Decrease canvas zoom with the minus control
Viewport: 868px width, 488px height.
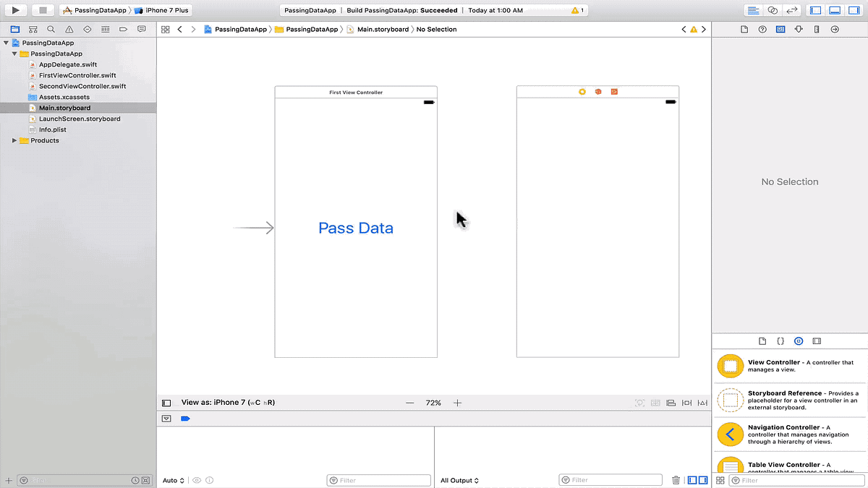pos(410,403)
